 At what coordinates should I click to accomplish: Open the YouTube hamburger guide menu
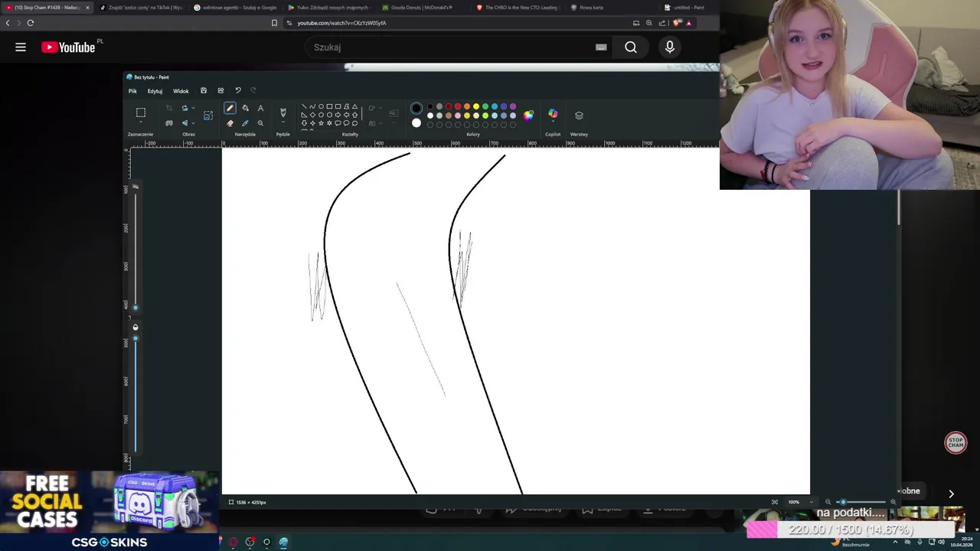pos(21,47)
